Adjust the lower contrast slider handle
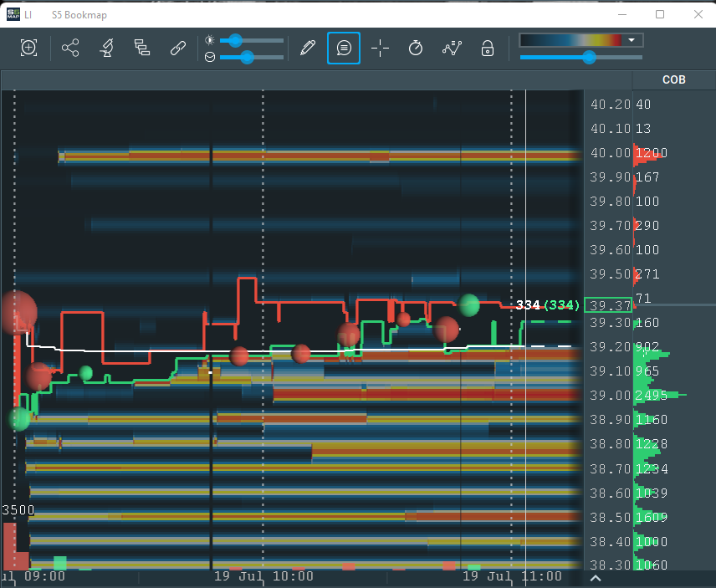The image size is (716, 588). click(x=247, y=57)
